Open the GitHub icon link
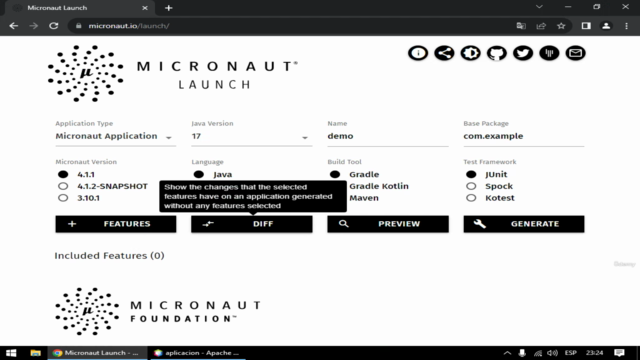Viewport: 640px width, 360px height. click(497, 53)
